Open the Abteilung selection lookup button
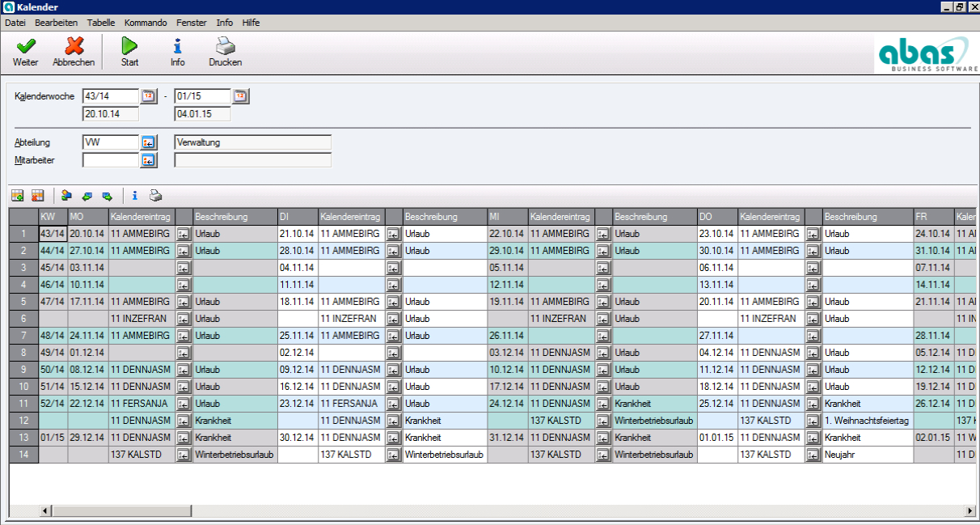980x525 pixels. pyautogui.click(x=149, y=142)
